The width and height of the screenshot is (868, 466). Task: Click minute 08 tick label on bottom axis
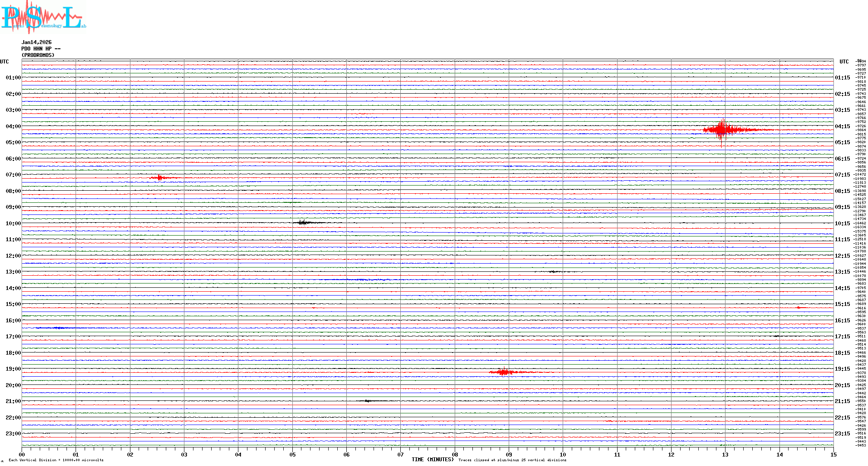pos(455,454)
